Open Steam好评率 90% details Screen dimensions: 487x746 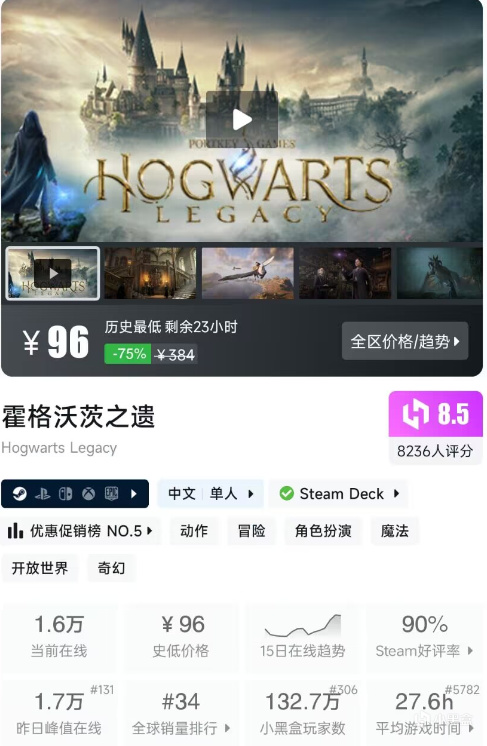pyautogui.click(x=424, y=637)
